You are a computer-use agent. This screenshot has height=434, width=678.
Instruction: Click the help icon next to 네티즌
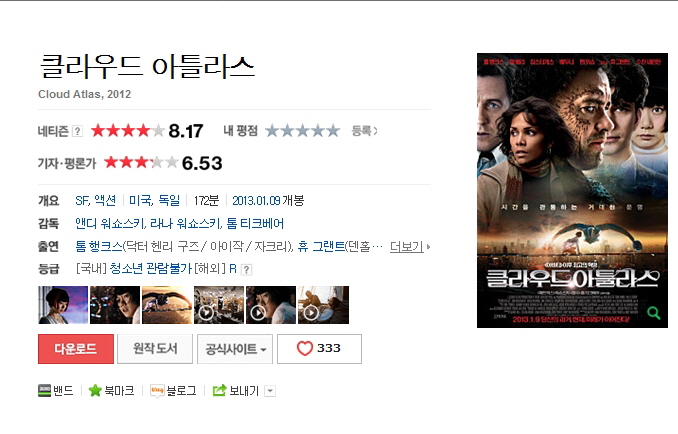77,131
